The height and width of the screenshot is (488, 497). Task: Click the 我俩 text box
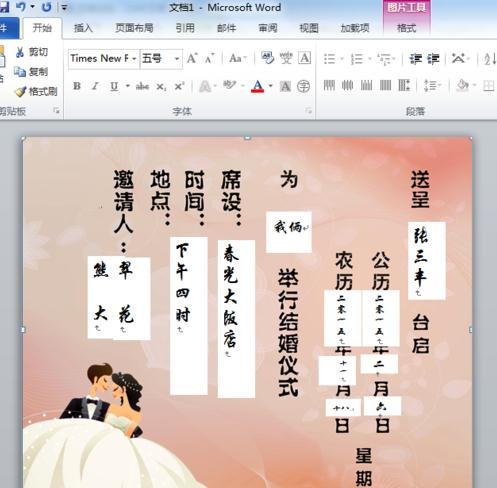click(289, 232)
